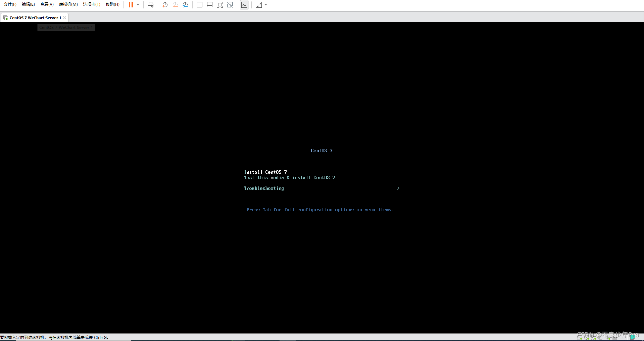Toggle the library sidebar panel

click(200, 5)
